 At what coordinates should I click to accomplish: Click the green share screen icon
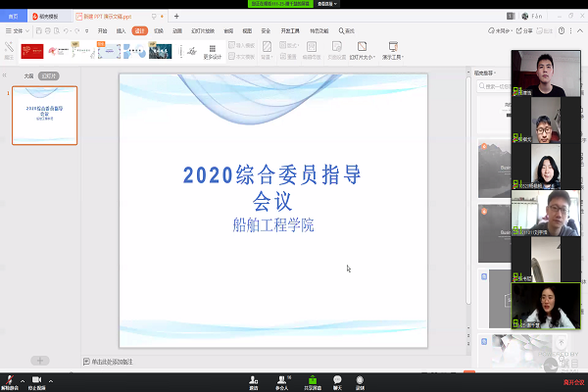(314, 378)
